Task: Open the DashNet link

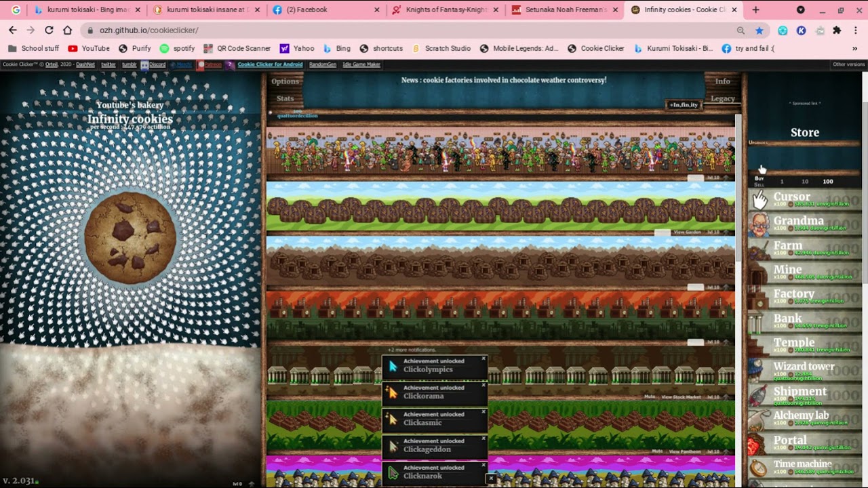Action: pyautogui.click(x=85, y=64)
